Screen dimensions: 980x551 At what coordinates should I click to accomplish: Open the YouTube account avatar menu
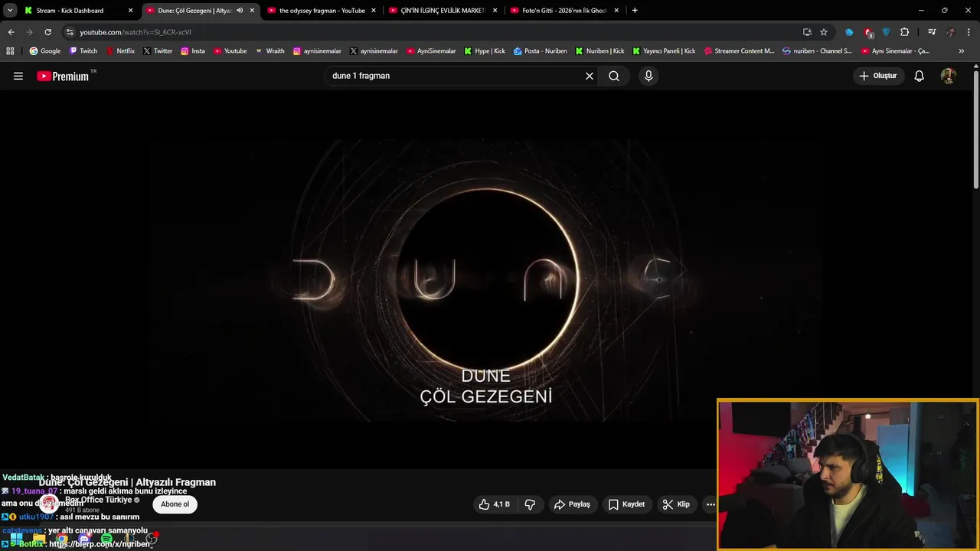click(x=949, y=76)
